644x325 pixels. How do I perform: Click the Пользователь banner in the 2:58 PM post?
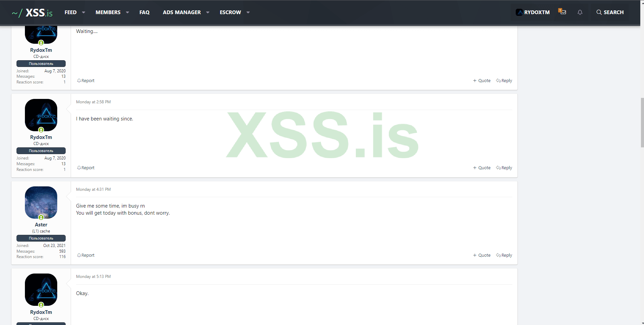click(41, 151)
